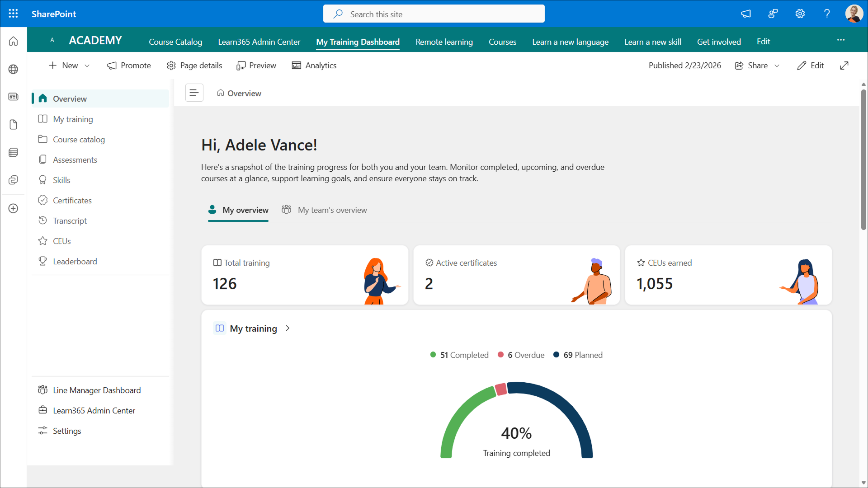Open Course catalog in the left navigation
This screenshot has width=868, height=488.
point(100,139)
